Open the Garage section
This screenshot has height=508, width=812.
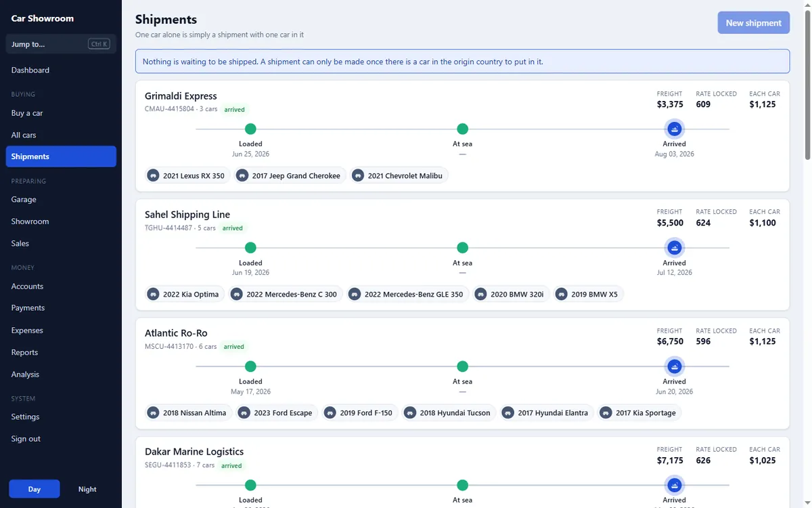click(x=61, y=199)
